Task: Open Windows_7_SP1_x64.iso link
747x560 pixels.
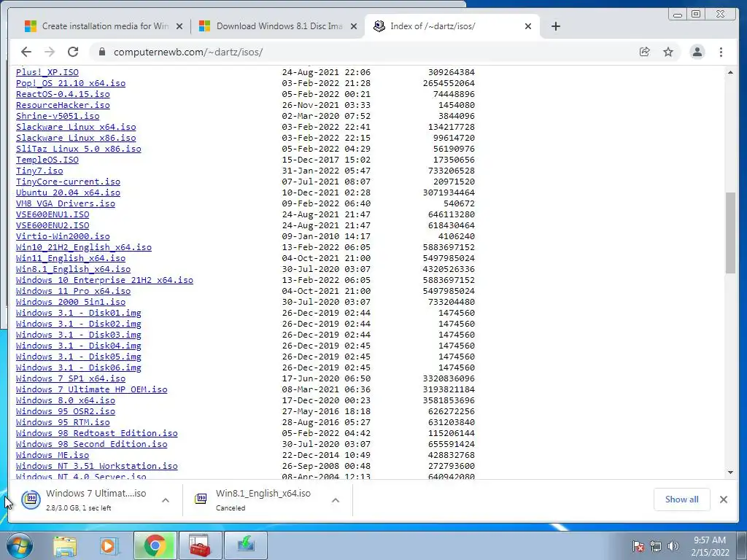Action: tap(71, 379)
